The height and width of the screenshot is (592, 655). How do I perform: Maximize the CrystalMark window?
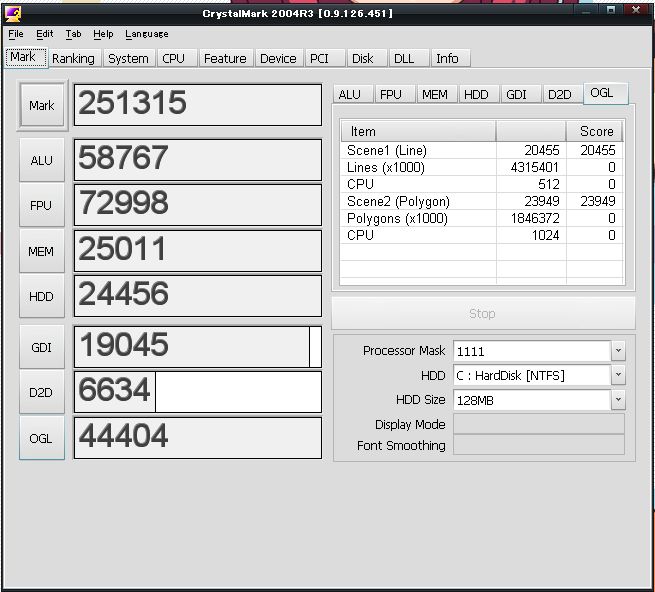[x=611, y=10]
